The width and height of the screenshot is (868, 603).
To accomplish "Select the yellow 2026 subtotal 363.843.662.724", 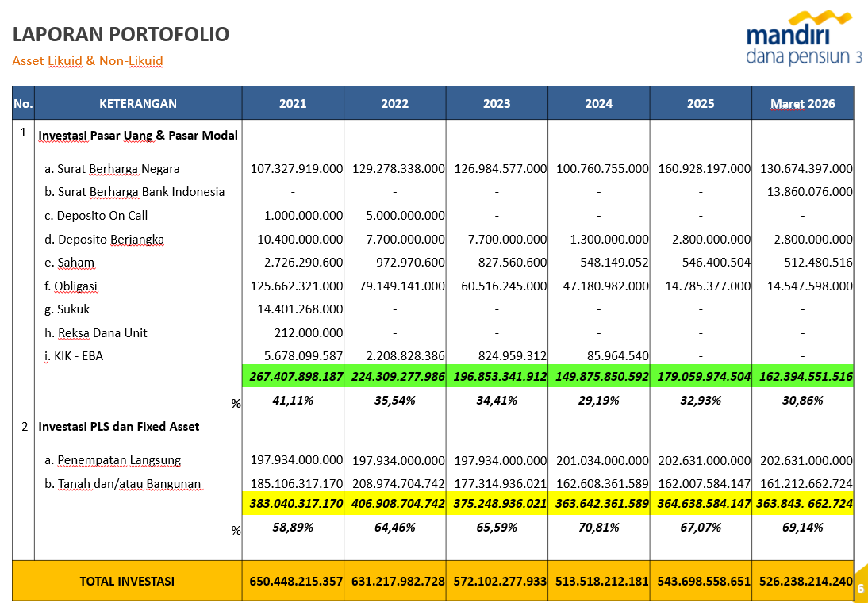I will tap(804, 503).
